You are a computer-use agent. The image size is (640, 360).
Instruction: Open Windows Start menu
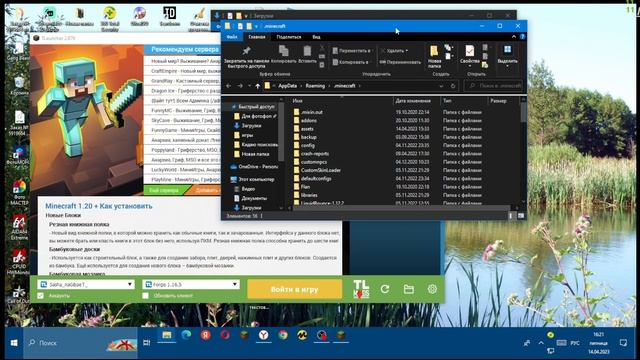[13, 343]
